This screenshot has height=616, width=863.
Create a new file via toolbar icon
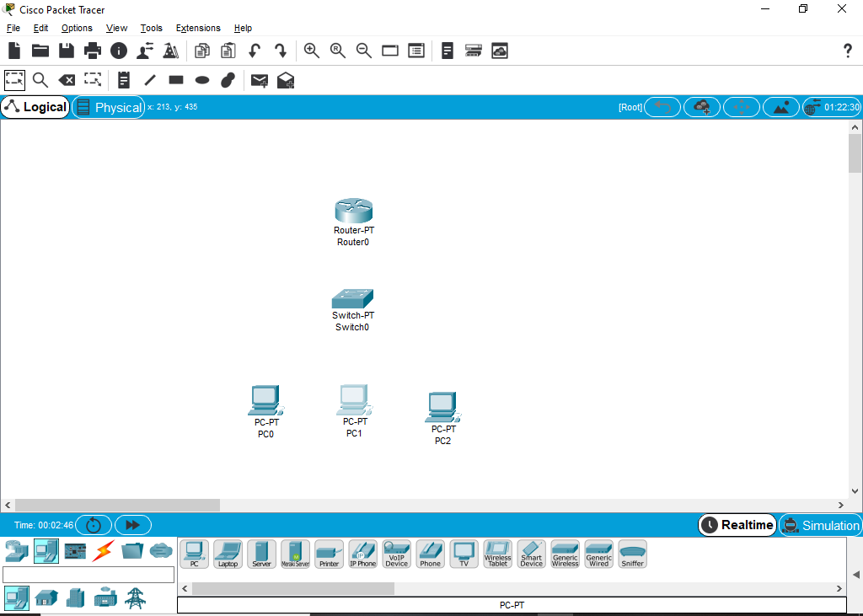click(14, 51)
